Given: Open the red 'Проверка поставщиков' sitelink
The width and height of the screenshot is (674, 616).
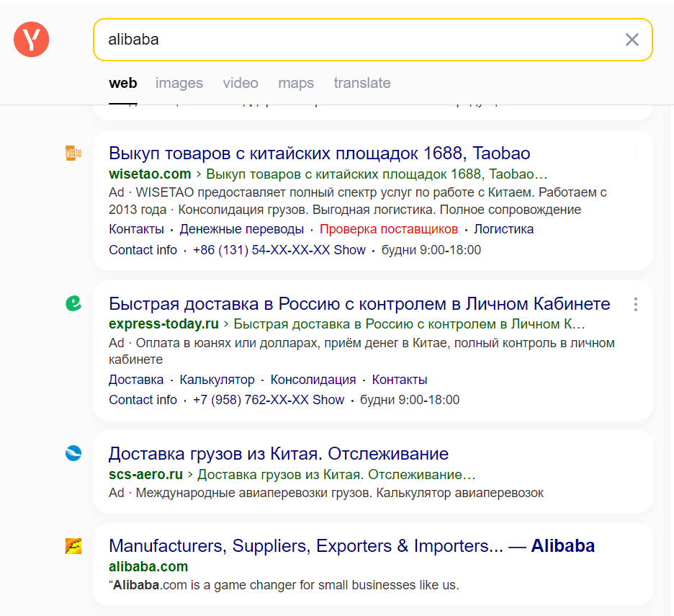Looking at the screenshot, I should pyautogui.click(x=389, y=229).
